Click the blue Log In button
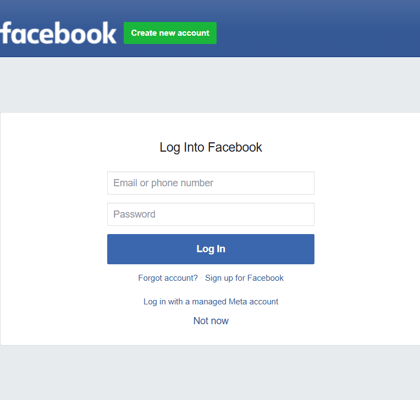This screenshot has height=400, width=420. point(211,249)
